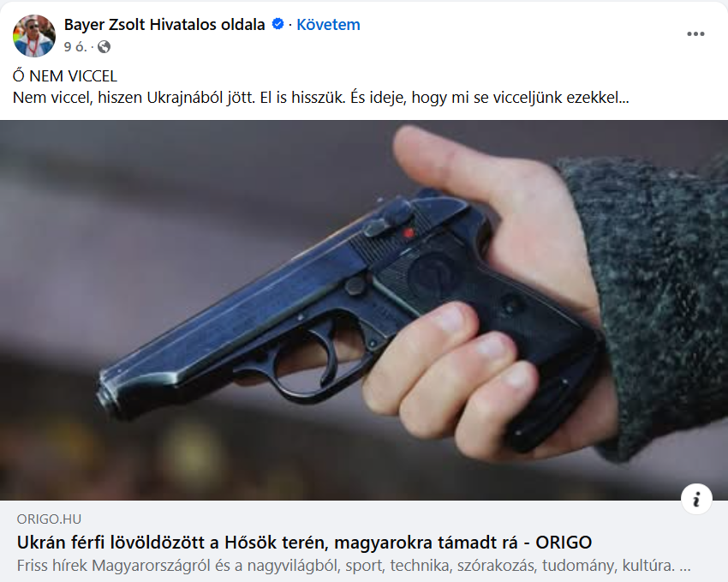Click the gun muzzle in the photo
This screenshot has height=582, width=728.
[x=107, y=396]
